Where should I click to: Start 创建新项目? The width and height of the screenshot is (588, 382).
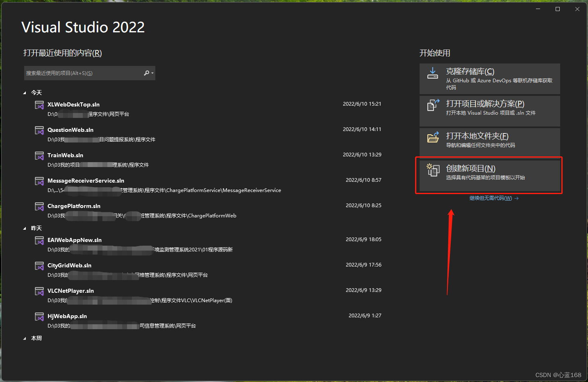point(490,176)
